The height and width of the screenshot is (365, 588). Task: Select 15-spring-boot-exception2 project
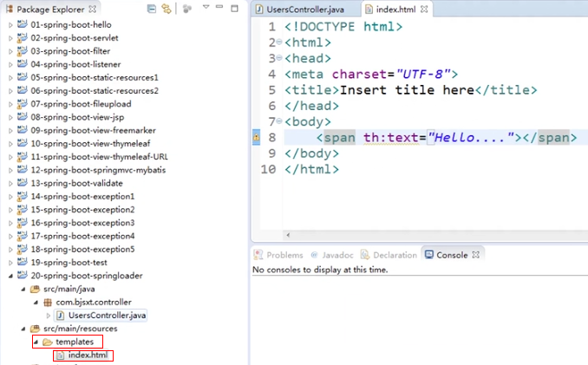point(82,210)
